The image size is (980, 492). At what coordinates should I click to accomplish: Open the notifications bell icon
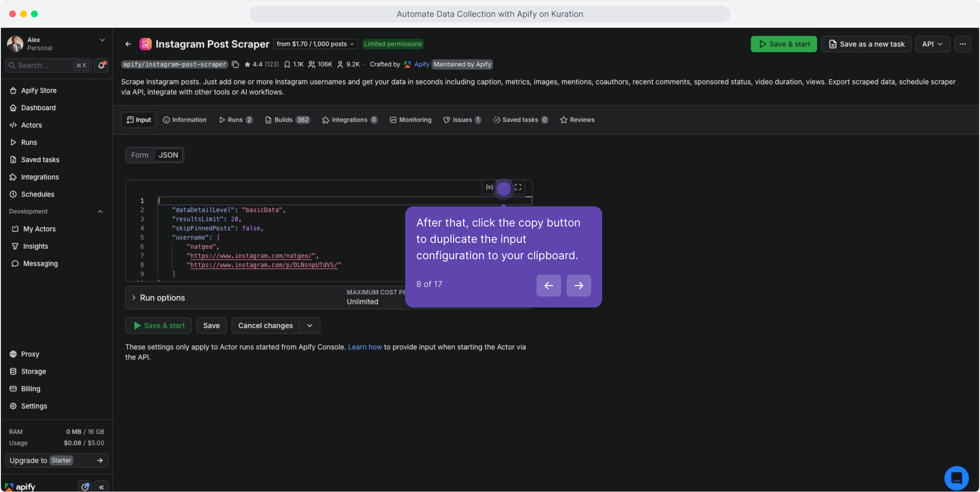click(x=102, y=66)
